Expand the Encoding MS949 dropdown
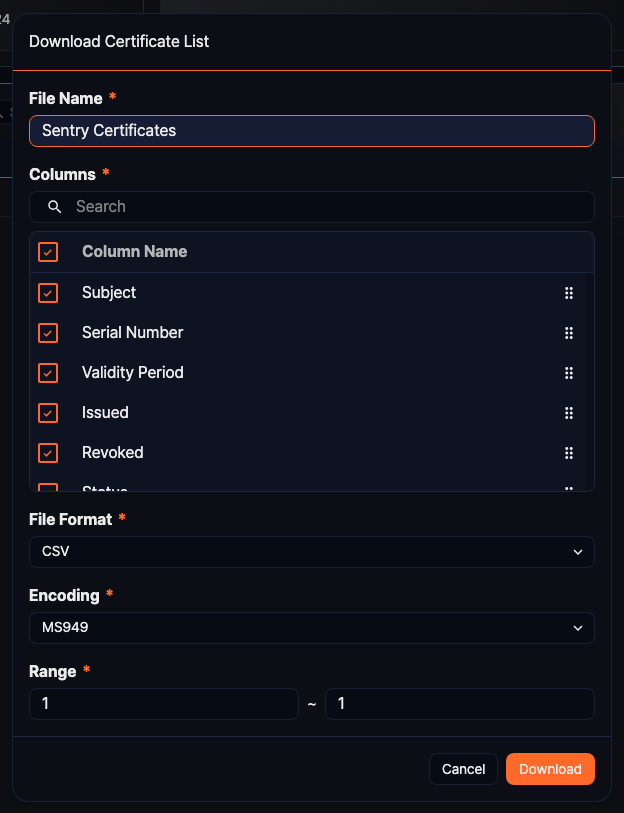 coord(311,628)
